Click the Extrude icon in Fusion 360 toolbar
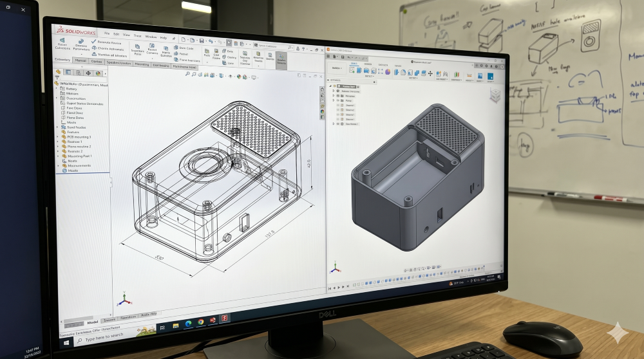 point(359,71)
